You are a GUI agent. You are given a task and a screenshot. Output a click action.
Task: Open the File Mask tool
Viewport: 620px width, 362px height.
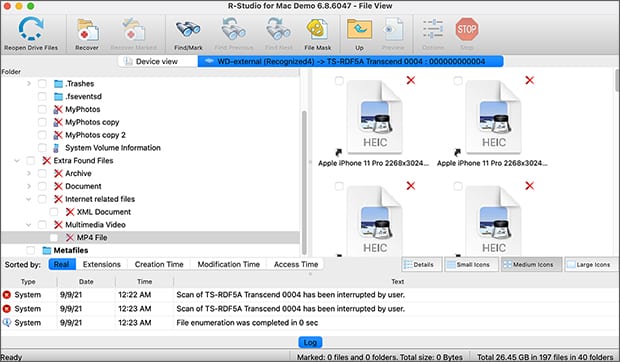pos(317,30)
